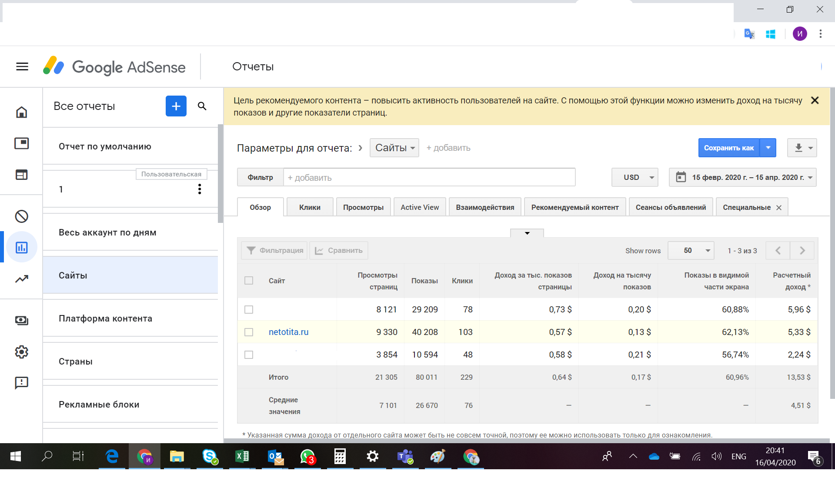Search reports with magnifier icon
The width and height of the screenshot is (835, 504).
202,106
